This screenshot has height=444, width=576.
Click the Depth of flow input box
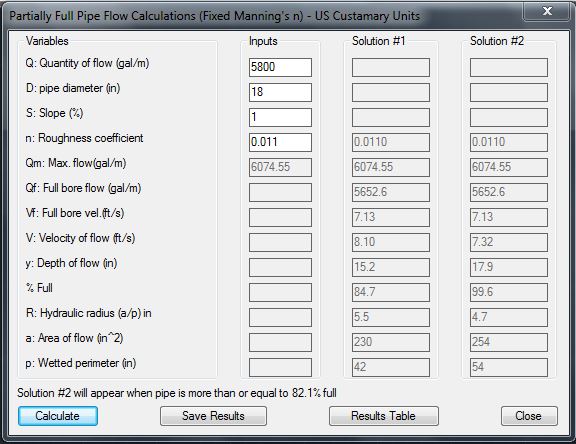tap(280, 267)
